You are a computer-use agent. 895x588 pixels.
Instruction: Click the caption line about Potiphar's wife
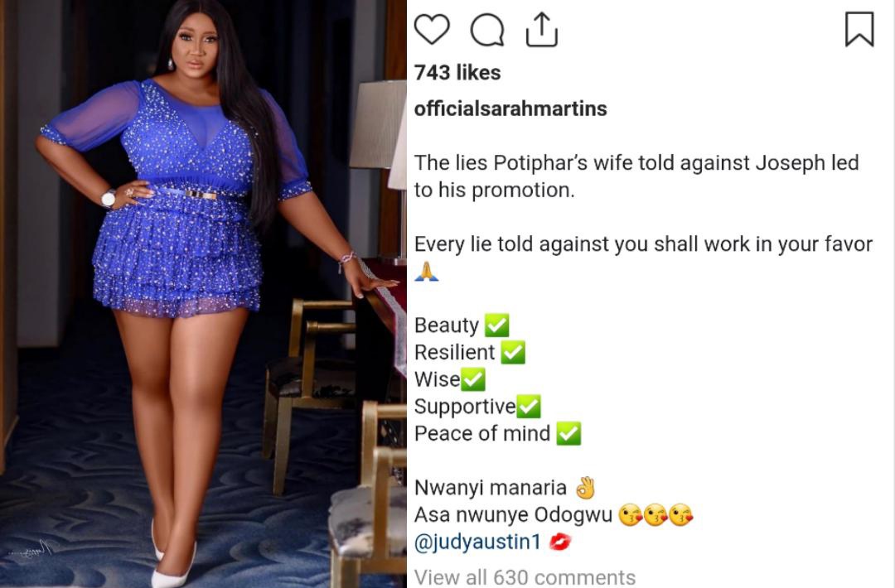pos(636,176)
